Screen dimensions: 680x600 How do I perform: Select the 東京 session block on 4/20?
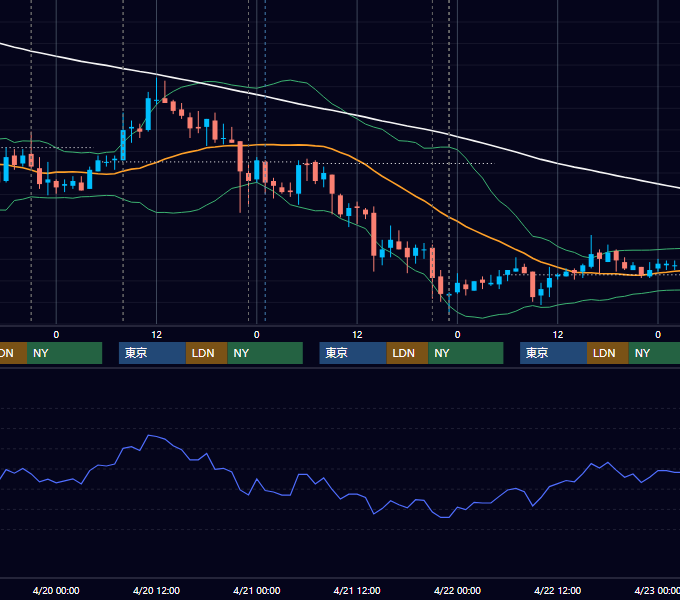click(152, 353)
